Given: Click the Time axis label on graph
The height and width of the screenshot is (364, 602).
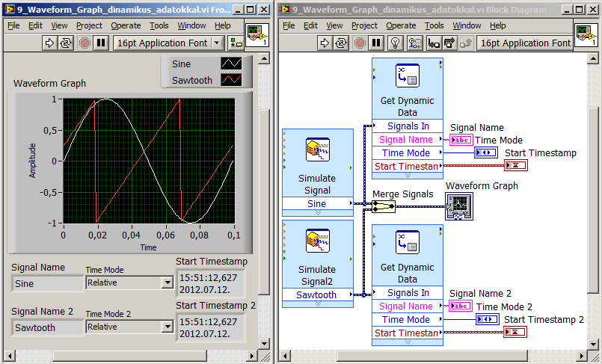Looking at the screenshot, I should (148, 247).
